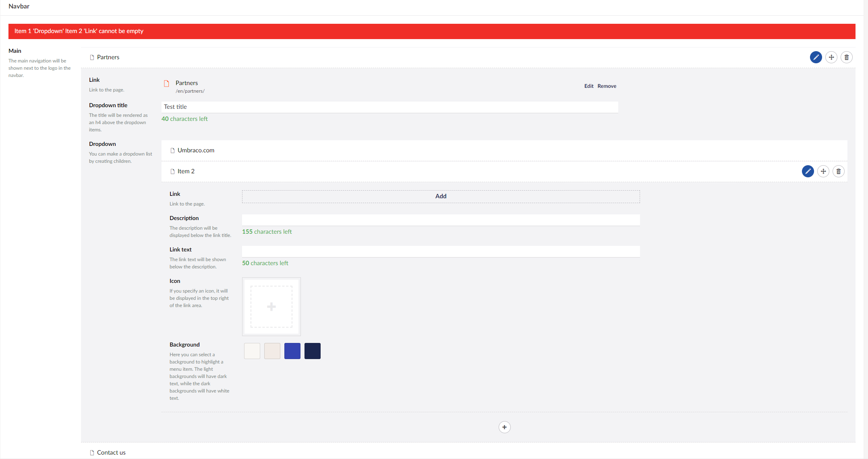Click the blue edit pencil on Partners row

[x=816, y=57]
